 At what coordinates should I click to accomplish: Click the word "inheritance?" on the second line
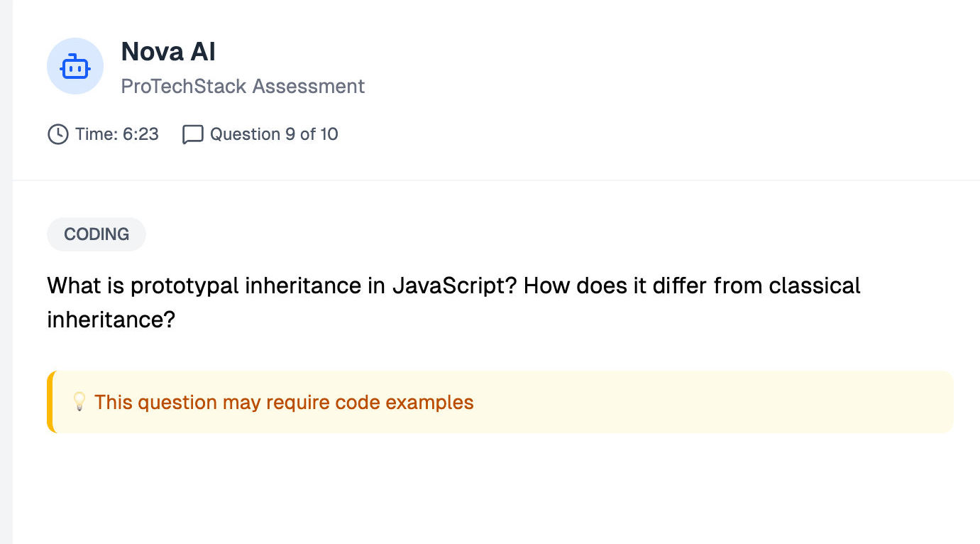click(x=111, y=320)
